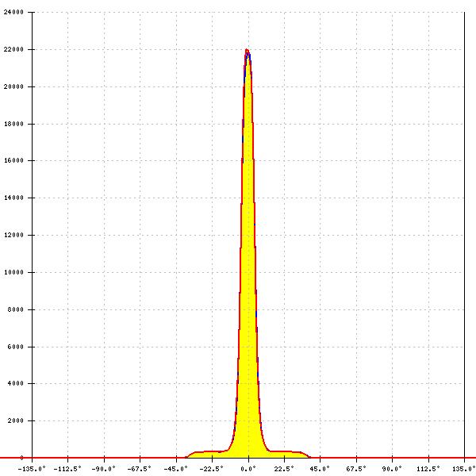The width and height of the screenshot is (476, 476).
Task: Click the 24000 y-axis label
Action: coord(13,12)
